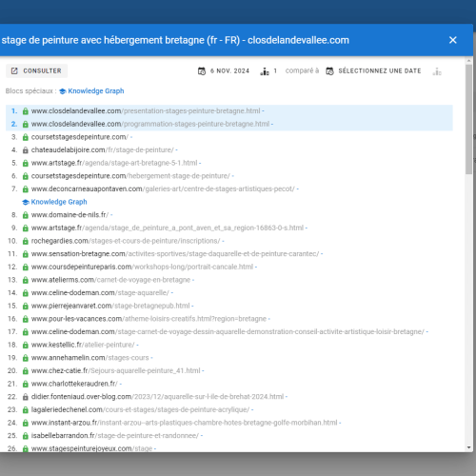
Task: Open www.annehamelin.com/stages-cours
Action: [x=90, y=358]
